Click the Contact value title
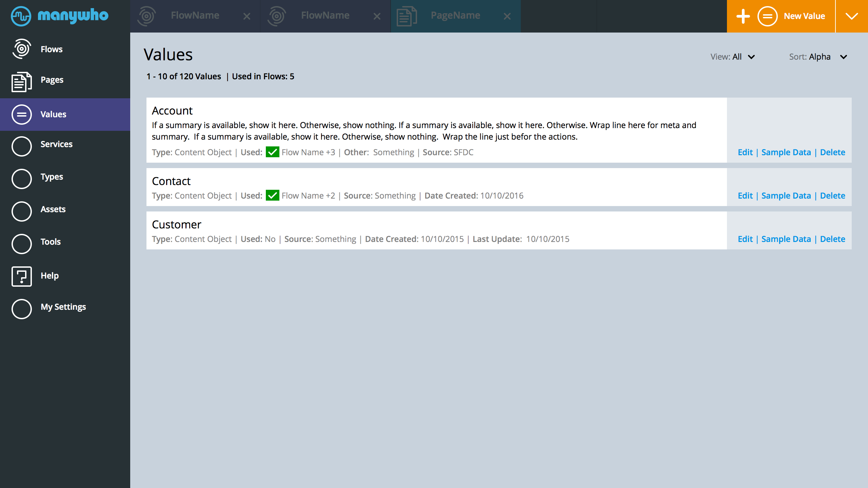868x488 pixels. click(171, 181)
